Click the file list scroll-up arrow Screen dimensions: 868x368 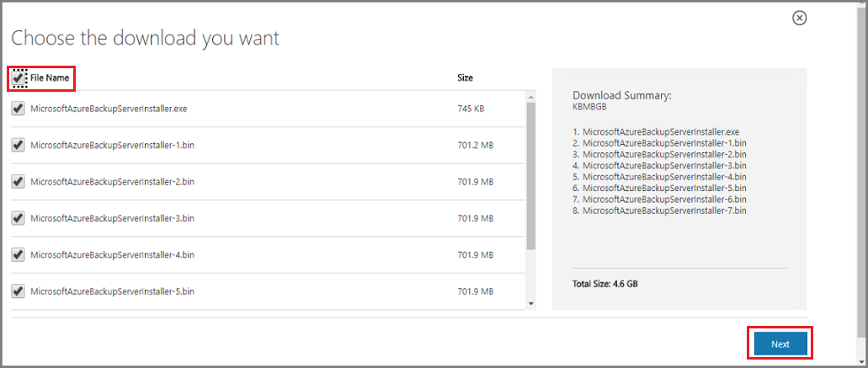pyautogui.click(x=531, y=96)
